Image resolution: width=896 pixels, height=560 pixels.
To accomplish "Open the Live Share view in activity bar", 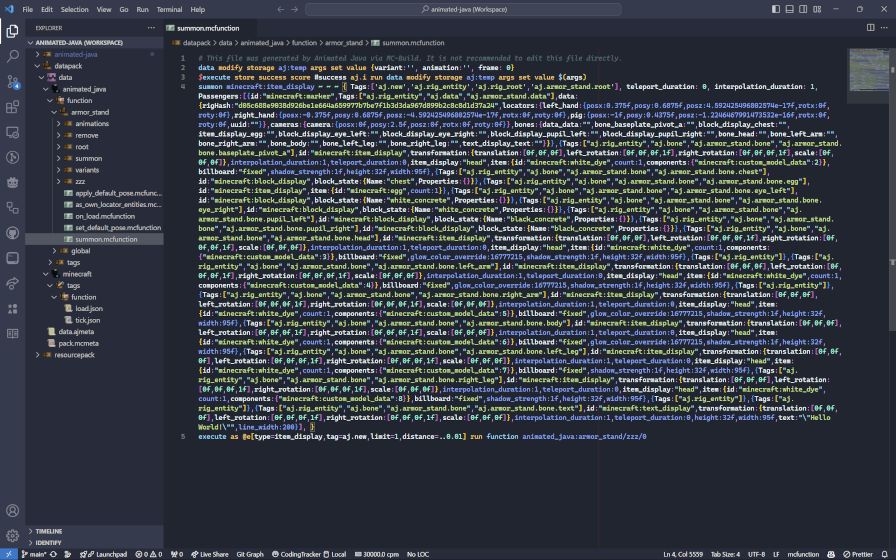I will click(13, 283).
